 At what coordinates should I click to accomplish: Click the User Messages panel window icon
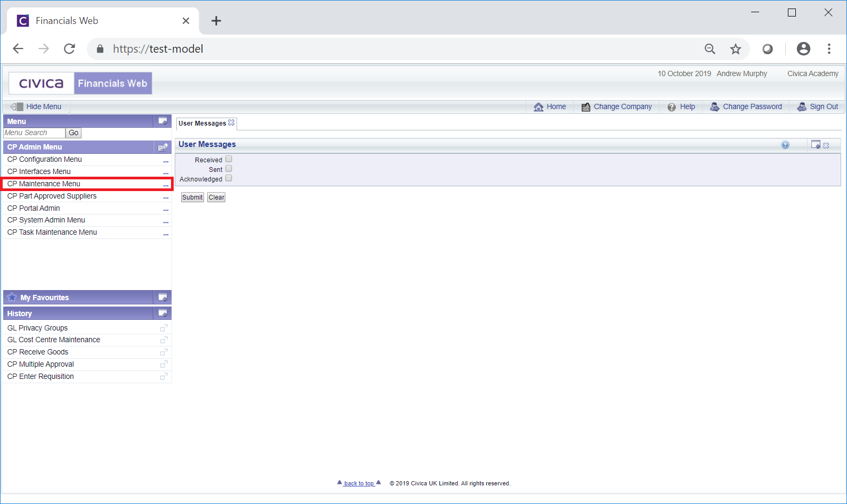pos(816,144)
